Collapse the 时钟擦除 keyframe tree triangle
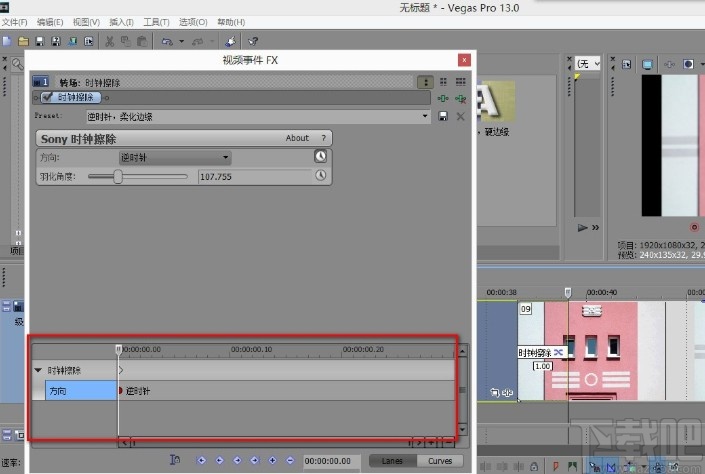705x474 pixels. (38, 370)
